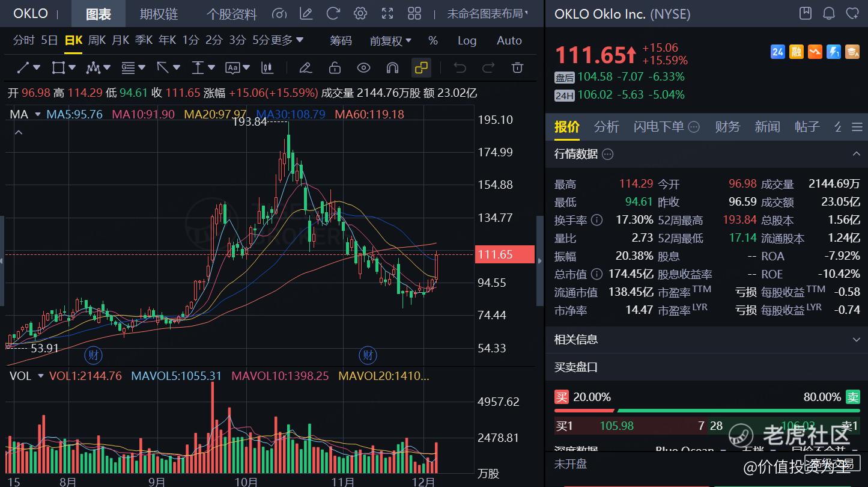Toggle the lock drawings icon
Viewport: 868px width, 487px height.
click(x=335, y=68)
